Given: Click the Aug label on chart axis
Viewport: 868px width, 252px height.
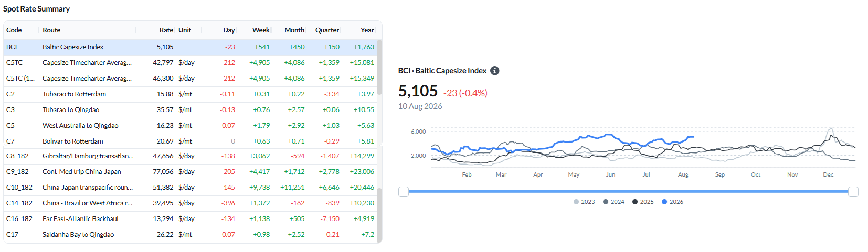Looking at the screenshot, I should [683, 175].
